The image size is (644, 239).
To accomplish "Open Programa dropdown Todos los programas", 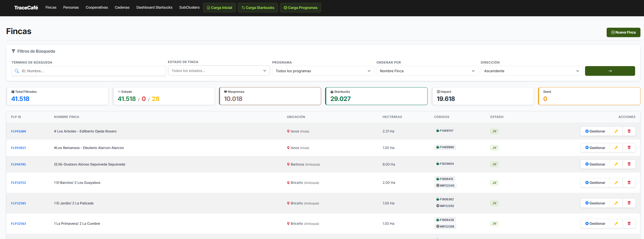I will 323,71.
